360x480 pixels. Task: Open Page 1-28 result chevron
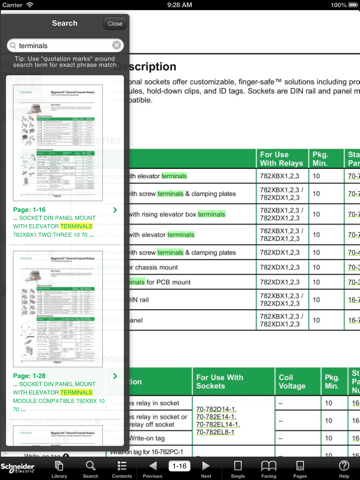[x=115, y=376]
